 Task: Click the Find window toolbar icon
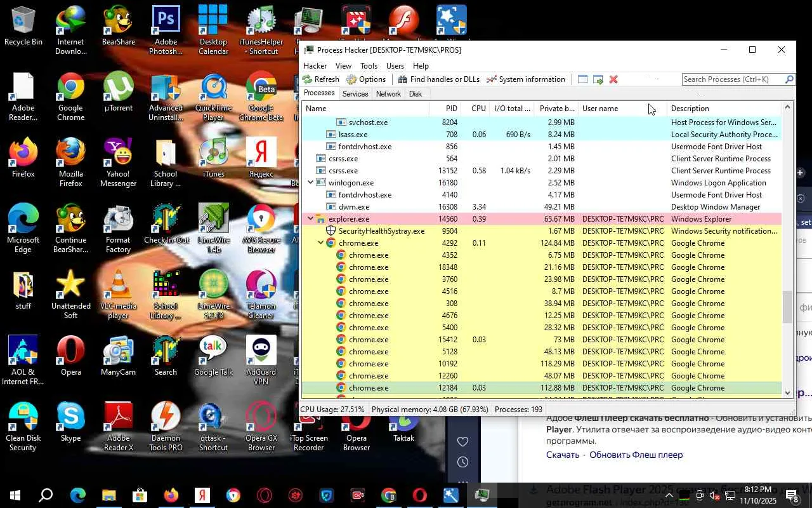pyautogui.click(x=583, y=79)
